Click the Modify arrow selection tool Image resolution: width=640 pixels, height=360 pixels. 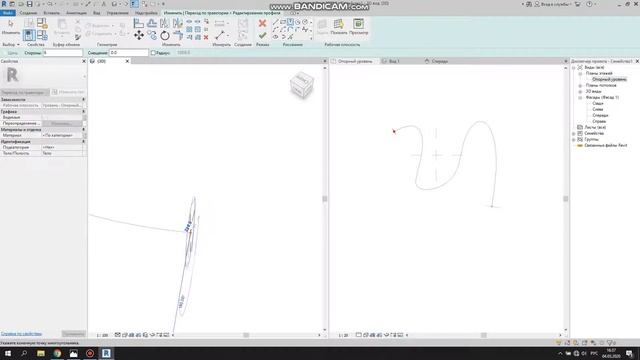[11, 24]
